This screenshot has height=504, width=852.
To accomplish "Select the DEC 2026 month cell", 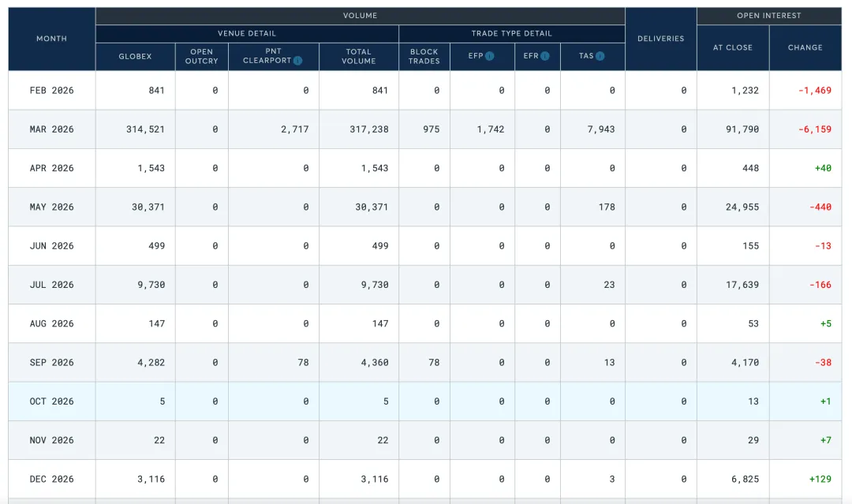I will 51,479.
